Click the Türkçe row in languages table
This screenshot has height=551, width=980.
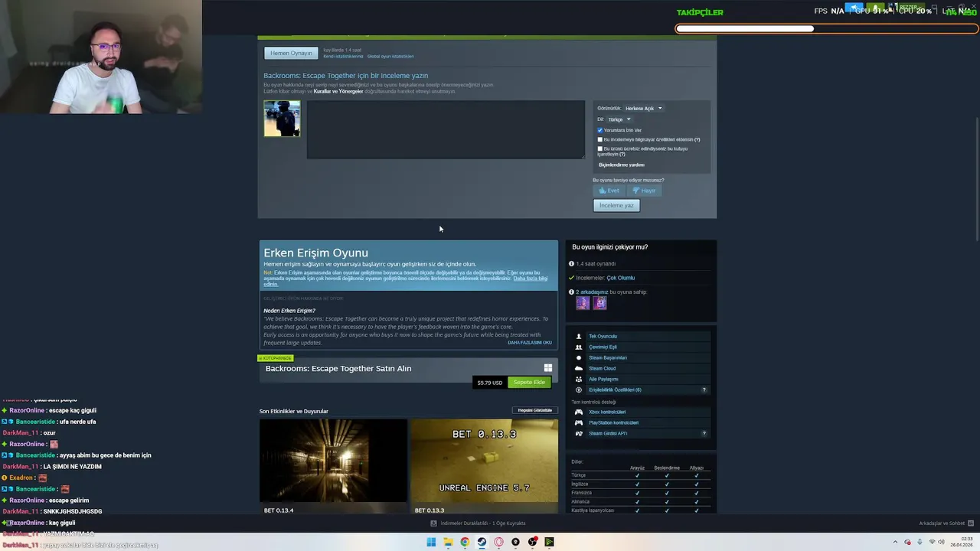(x=640, y=475)
